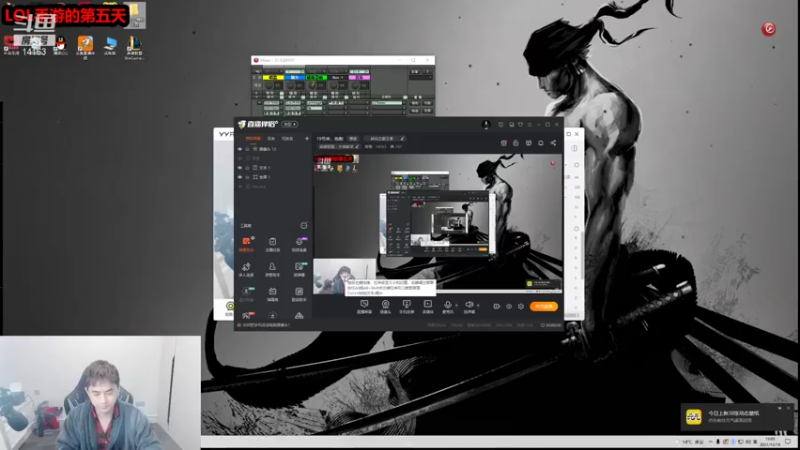Open the dropdown on Mixer right panel
Screen dimensions: 800x450
421,78
